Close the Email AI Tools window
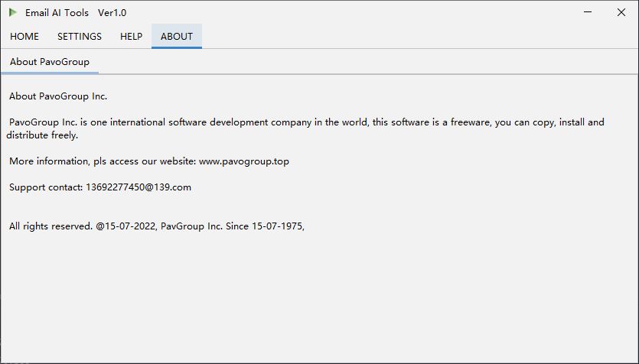The height and width of the screenshot is (364, 639). click(x=621, y=12)
